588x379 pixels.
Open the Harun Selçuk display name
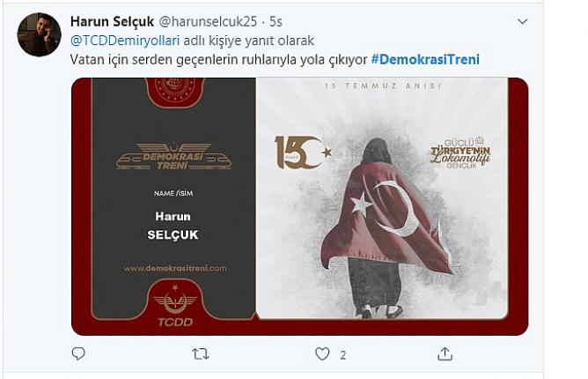pos(112,22)
